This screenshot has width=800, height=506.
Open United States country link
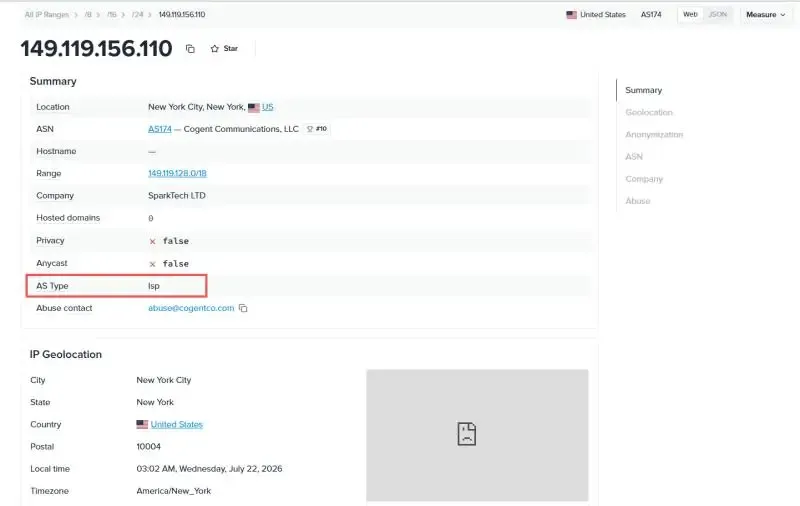pos(177,424)
